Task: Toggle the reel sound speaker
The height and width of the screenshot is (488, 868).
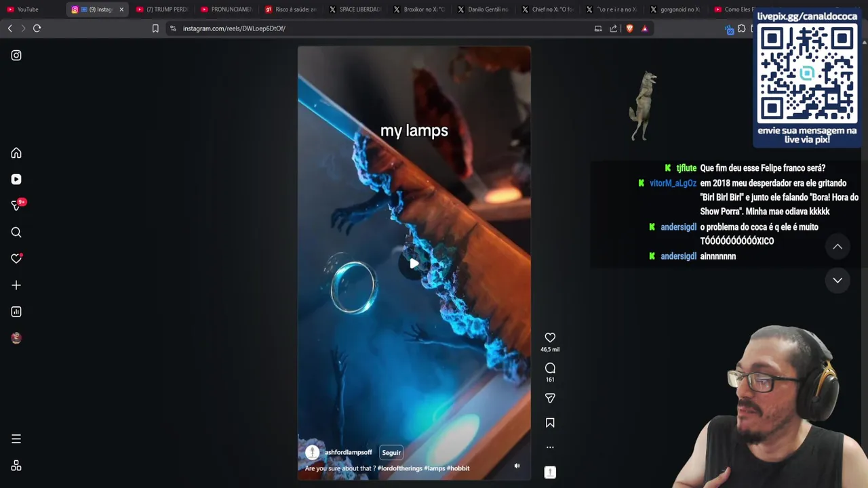Action: tap(517, 466)
